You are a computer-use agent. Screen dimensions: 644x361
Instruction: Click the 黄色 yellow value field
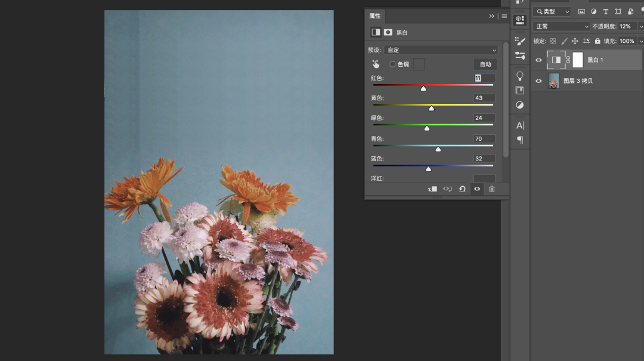tap(484, 98)
